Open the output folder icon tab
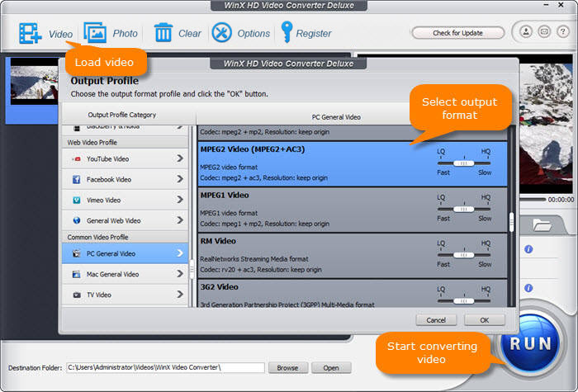The image size is (578, 392). [x=542, y=224]
